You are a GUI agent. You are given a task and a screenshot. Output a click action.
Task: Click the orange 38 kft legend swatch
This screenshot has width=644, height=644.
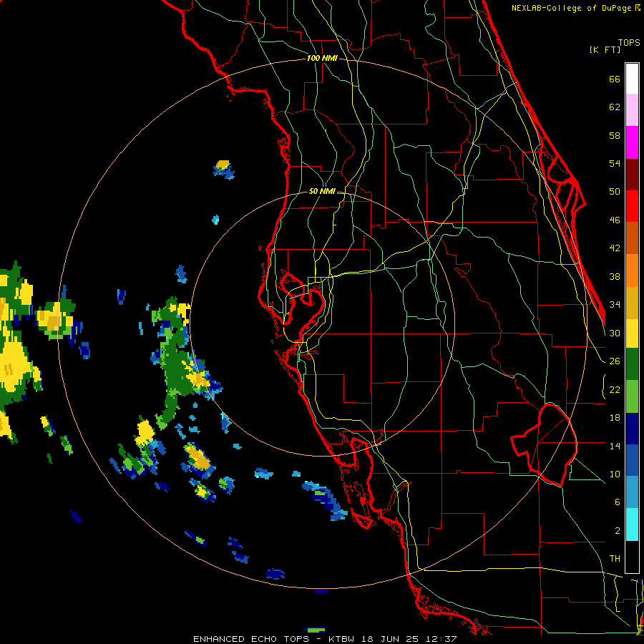tap(632, 270)
